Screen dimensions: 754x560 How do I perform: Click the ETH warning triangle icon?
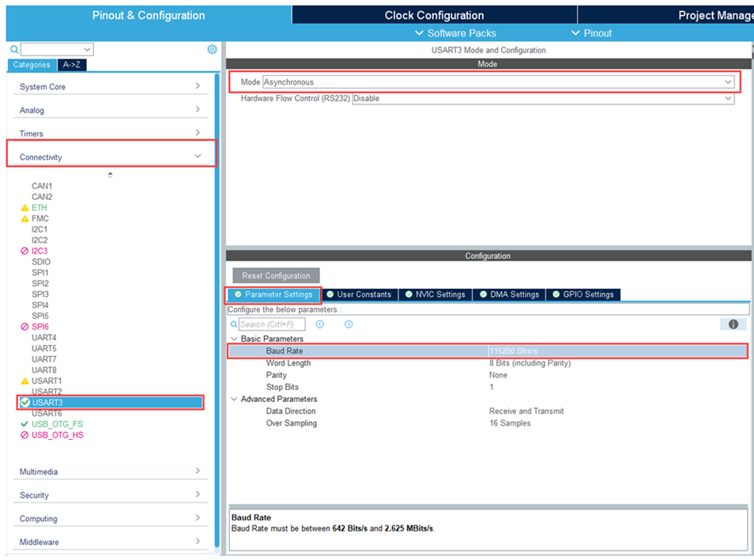click(25, 208)
